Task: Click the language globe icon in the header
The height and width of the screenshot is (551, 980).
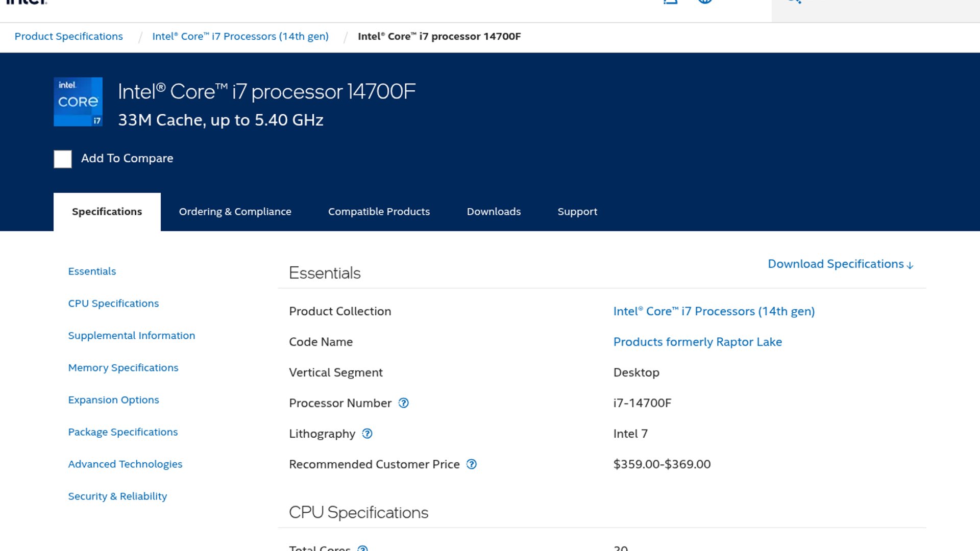Action: click(705, 2)
